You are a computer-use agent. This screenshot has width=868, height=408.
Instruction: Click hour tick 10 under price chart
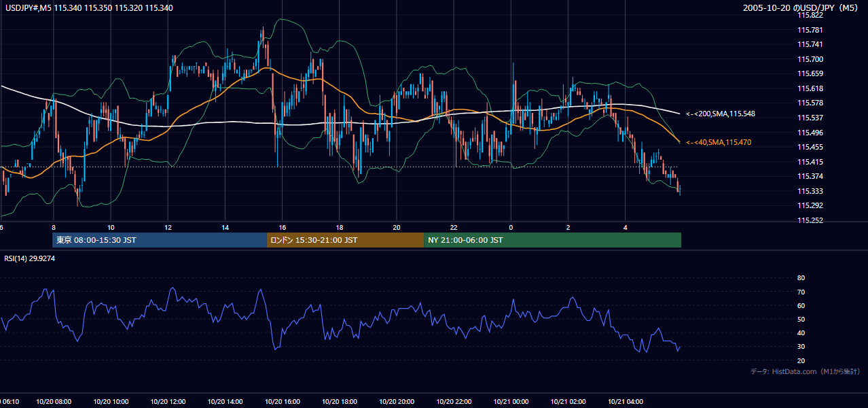coord(111,228)
